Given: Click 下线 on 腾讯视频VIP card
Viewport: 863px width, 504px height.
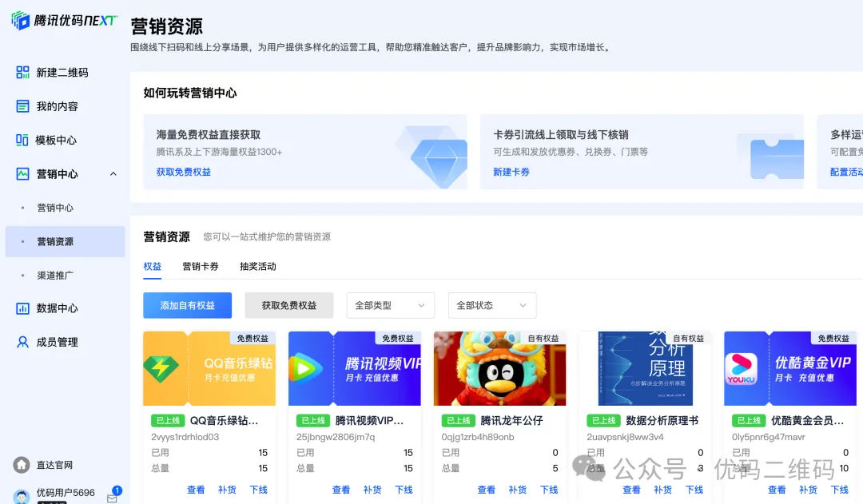Looking at the screenshot, I should click(404, 490).
